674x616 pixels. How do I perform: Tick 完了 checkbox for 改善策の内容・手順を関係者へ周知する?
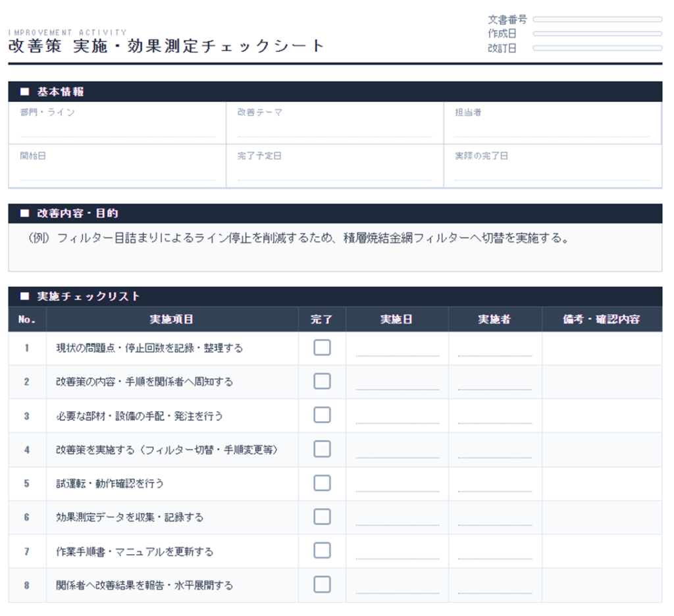[x=322, y=381]
